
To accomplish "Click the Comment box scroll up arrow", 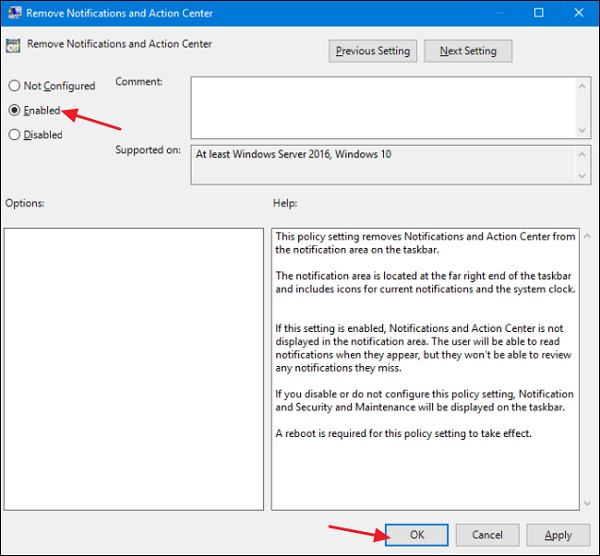I will point(582,86).
